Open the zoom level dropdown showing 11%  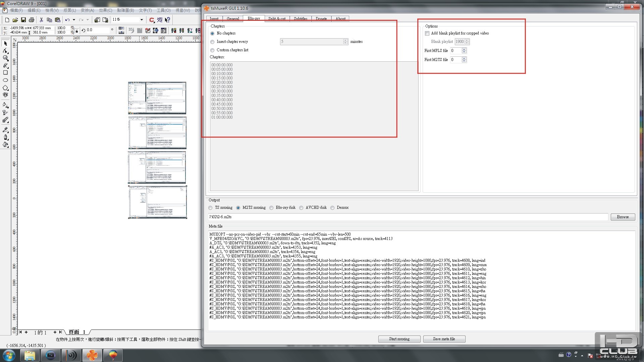tap(142, 20)
